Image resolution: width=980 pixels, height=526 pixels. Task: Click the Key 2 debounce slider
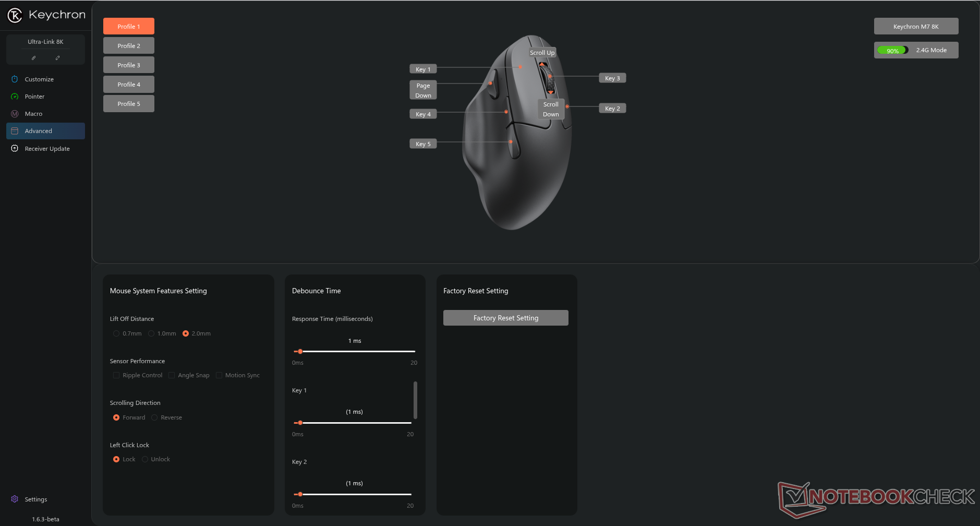tap(353, 494)
